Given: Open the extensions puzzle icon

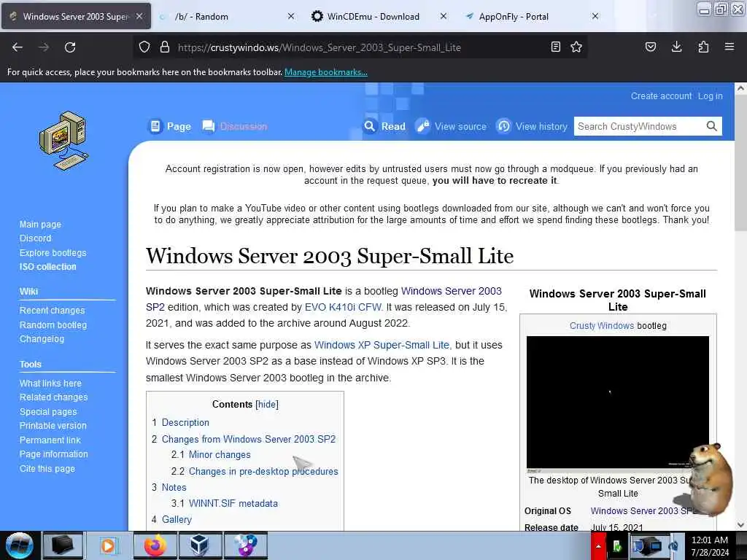Looking at the screenshot, I should pyautogui.click(x=703, y=47).
